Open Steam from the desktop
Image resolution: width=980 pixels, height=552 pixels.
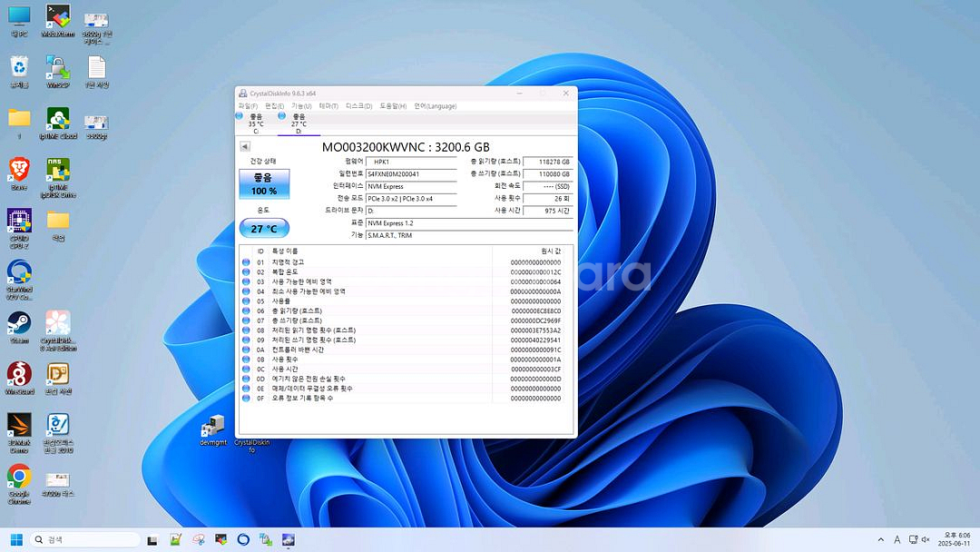tap(18, 322)
